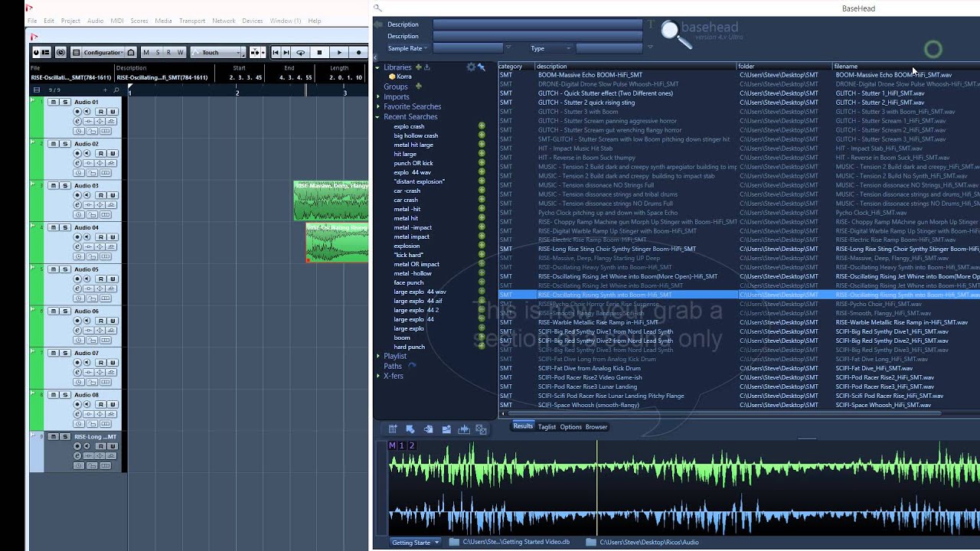
Task: Select 'BOOM-Massive Echo BOOM-HiFi_SMT' result row
Action: pos(739,75)
